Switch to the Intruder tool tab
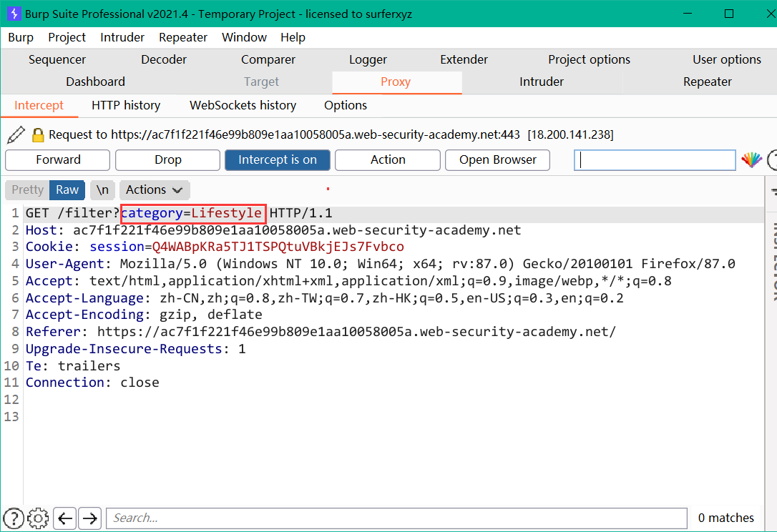777x532 pixels. [x=541, y=82]
